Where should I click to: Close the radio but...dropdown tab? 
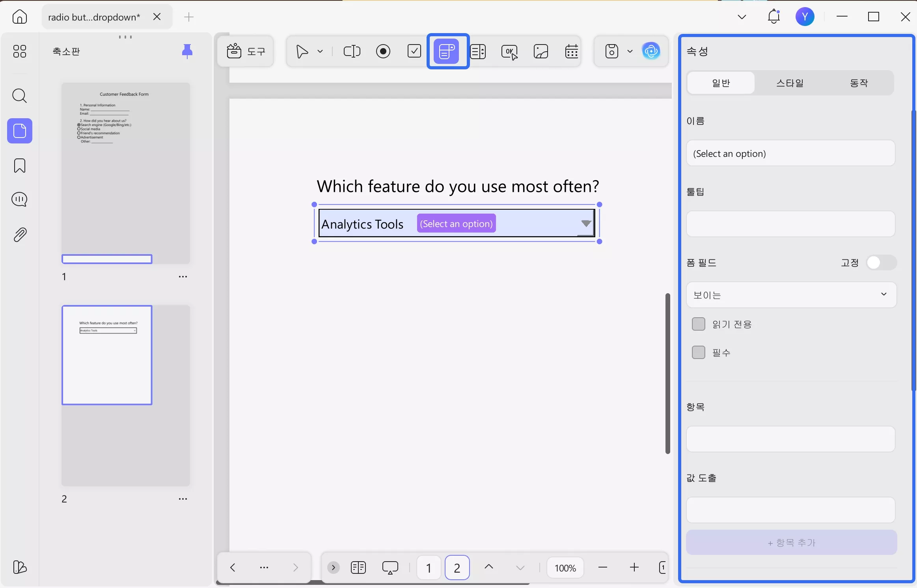(157, 17)
